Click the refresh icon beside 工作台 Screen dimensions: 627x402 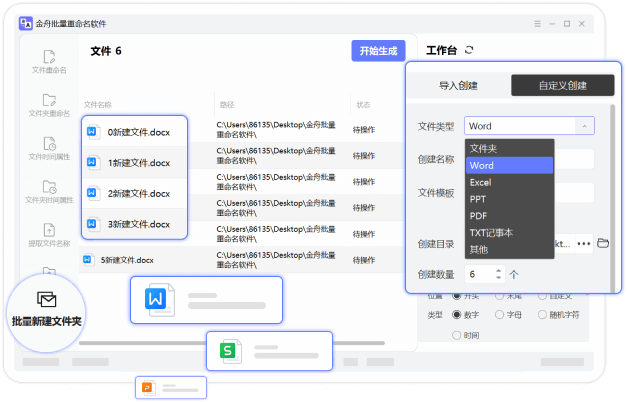coord(470,50)
